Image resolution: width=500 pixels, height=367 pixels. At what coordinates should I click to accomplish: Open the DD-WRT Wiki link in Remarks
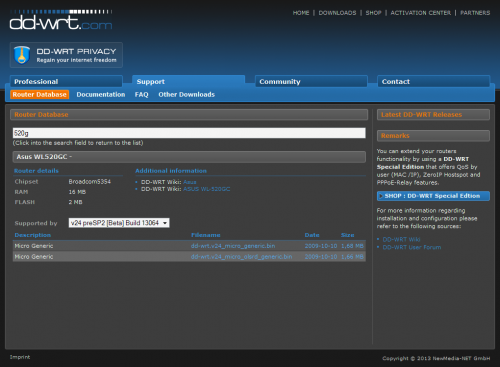click(x=401, y=239)
